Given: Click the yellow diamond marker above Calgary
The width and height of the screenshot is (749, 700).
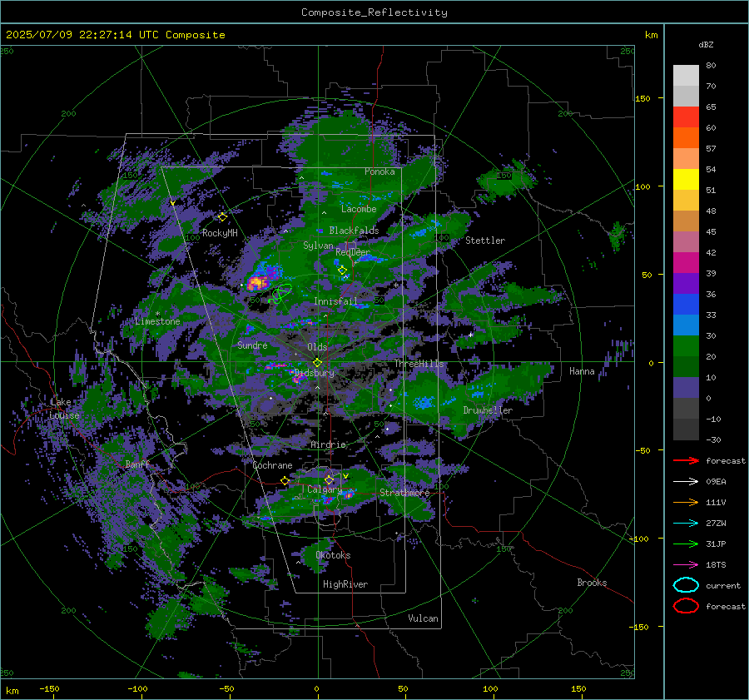Looking at the screenshot, I should click(329, 479).
